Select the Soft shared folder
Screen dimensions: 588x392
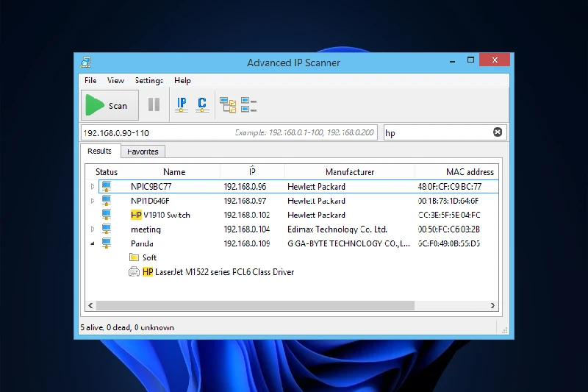pos(149,257)
